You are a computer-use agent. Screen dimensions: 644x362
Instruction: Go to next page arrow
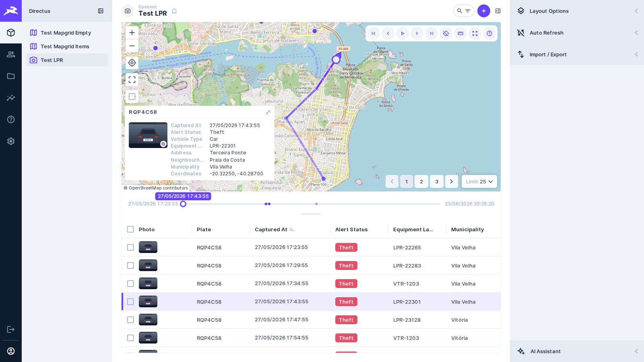pos(452,181)
